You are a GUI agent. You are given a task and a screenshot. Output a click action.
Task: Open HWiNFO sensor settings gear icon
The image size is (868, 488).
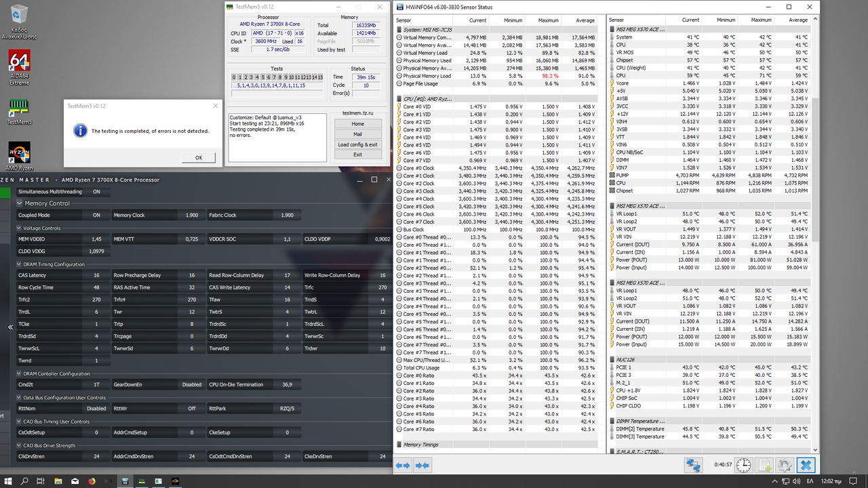coord(785,465)
